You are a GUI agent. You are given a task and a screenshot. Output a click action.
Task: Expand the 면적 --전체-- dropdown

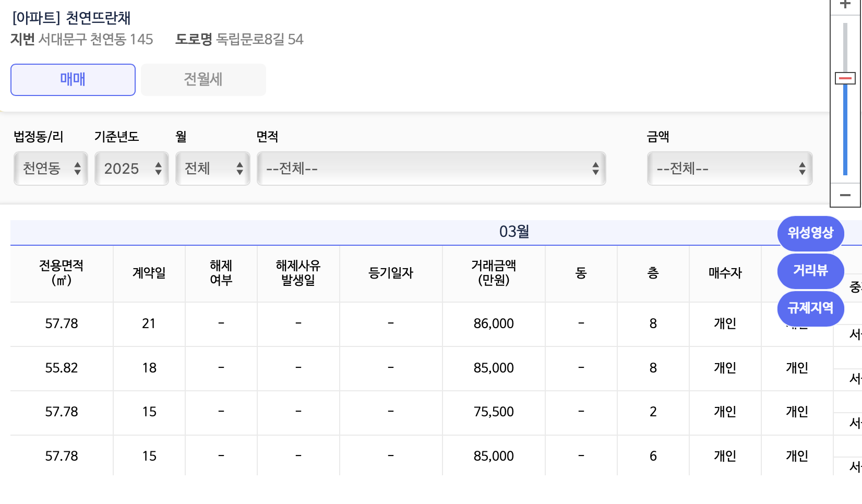coord(432,169)
